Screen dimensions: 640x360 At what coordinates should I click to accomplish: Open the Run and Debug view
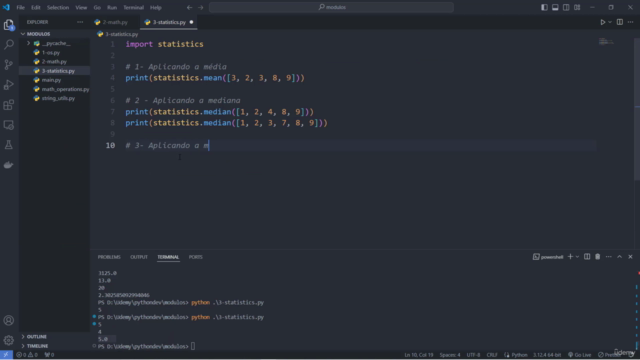pyautogui.click(x=9, y=84)
